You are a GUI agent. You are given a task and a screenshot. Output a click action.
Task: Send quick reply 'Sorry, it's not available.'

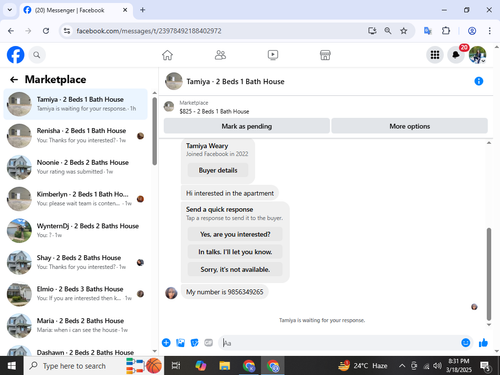click(235, 269)
